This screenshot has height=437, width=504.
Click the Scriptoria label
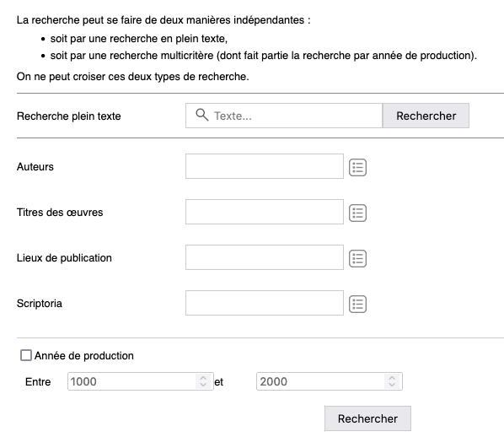pos(40,304)
